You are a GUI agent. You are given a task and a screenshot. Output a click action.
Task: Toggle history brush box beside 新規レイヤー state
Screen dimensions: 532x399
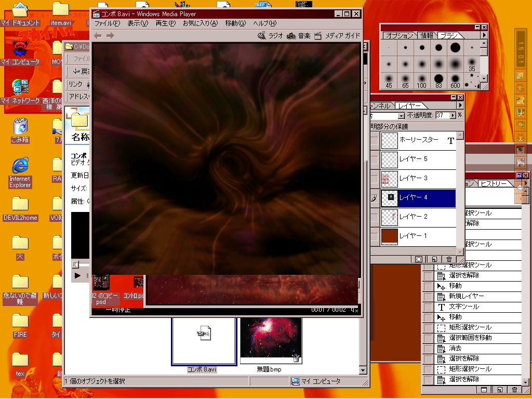click(428, 297)
